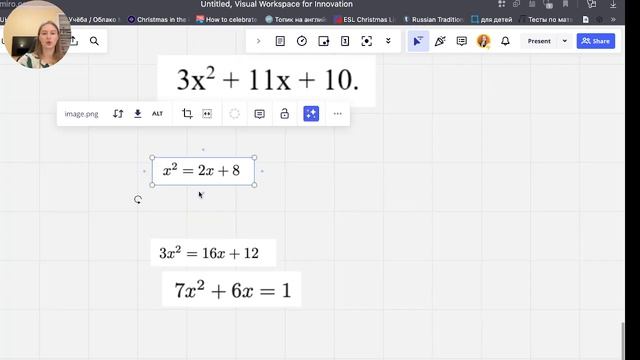Open the Present dropdown arrow
Viewport: 640px width, 360px height.
coord(565,41)
